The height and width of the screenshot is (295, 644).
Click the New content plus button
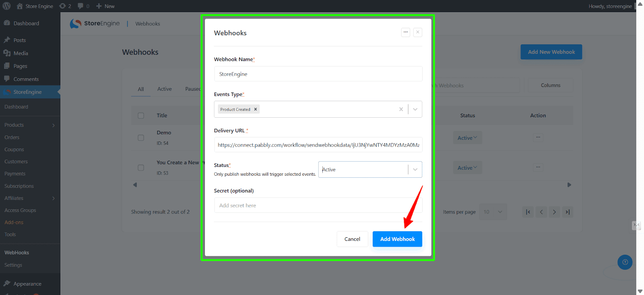point(105,6)
